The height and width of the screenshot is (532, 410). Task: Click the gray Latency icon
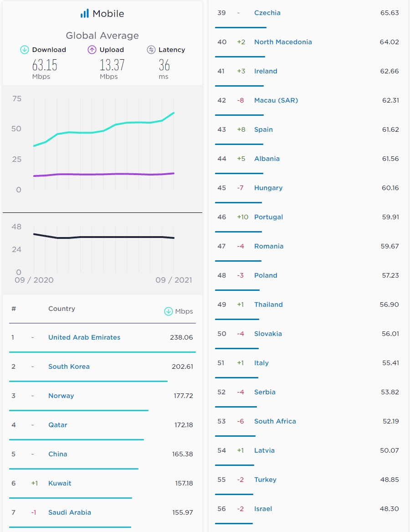tap(151, 50)
